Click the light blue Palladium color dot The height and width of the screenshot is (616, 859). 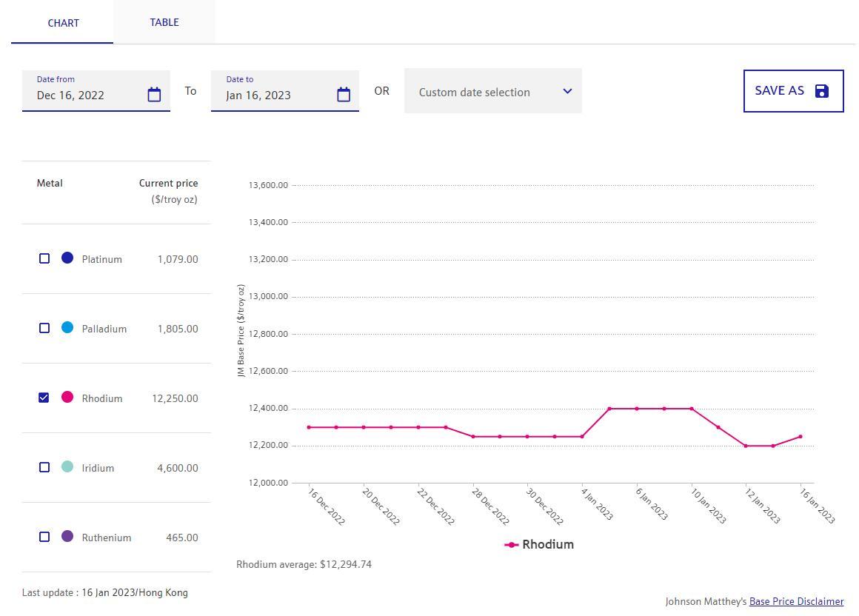click(67, 327)
